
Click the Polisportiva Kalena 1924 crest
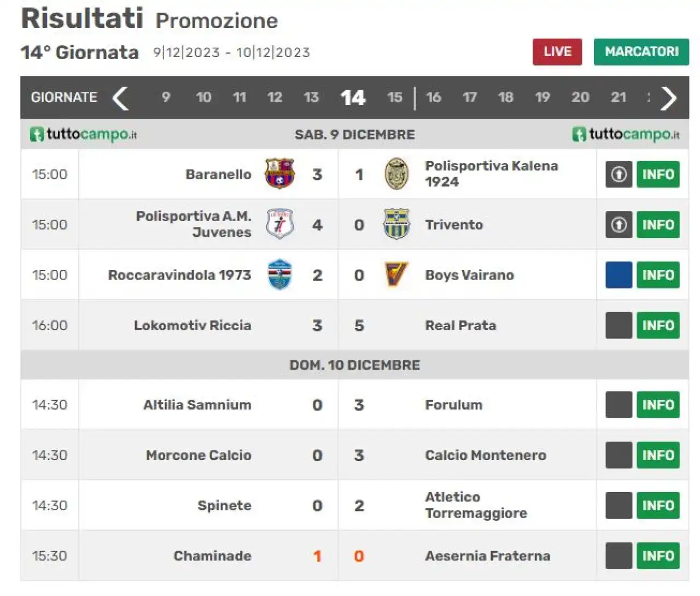[x=396, y=174]
